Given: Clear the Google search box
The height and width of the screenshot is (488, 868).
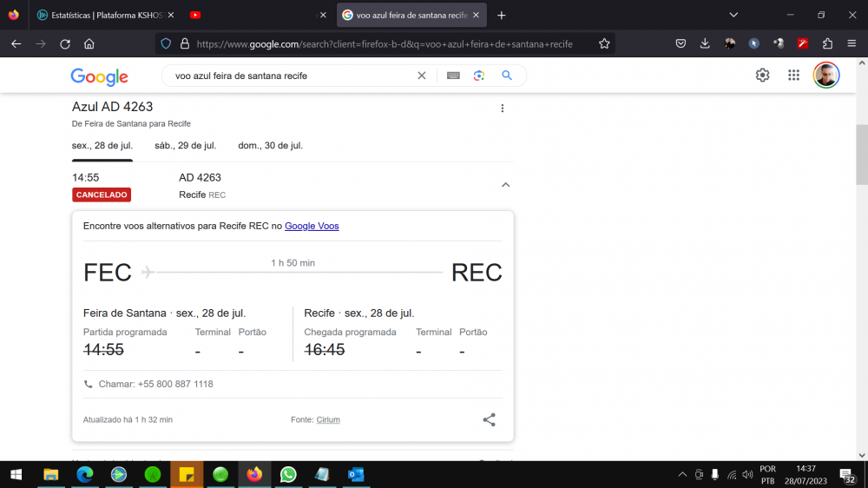Looking at the screenshot, I should (422, 76).
